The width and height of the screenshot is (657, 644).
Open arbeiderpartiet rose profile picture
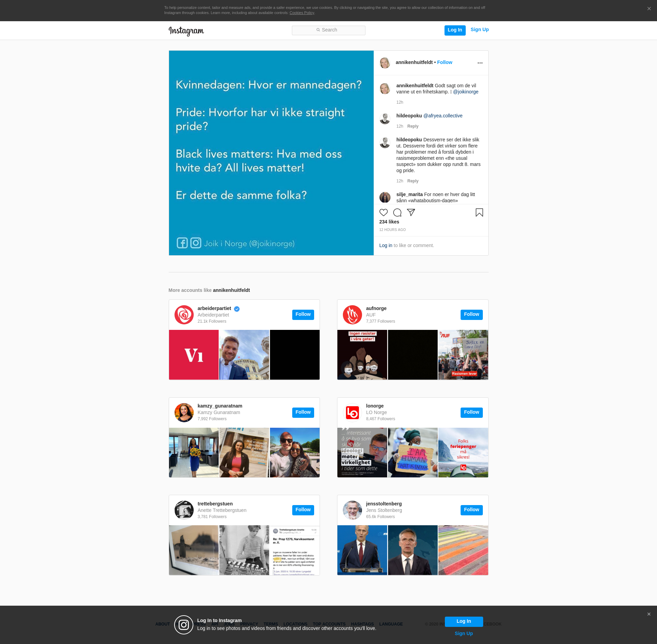click(x=184, y=315)
